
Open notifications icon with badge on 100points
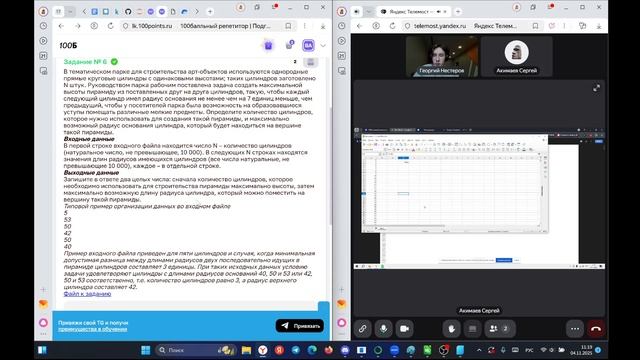(289, 45)
